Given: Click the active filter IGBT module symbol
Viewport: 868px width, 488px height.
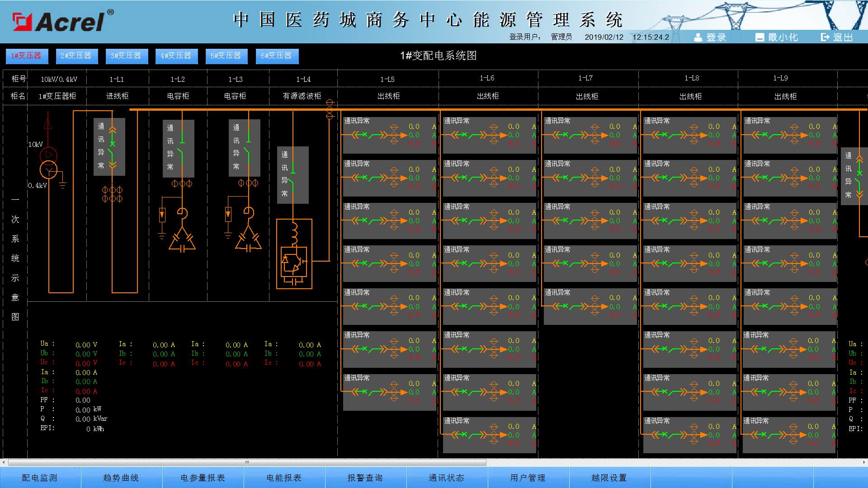Looking at the screenshot, I should [x=293, y=262].
